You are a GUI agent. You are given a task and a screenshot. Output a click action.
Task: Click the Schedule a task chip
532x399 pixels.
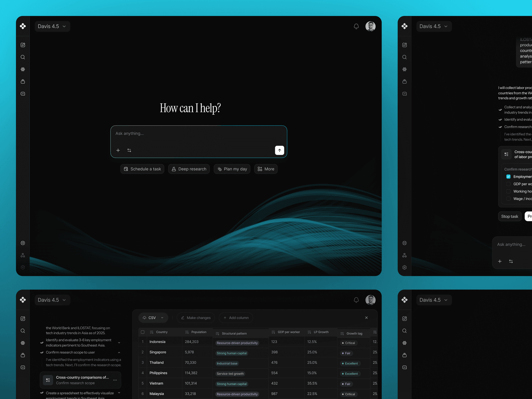[142, 169]
